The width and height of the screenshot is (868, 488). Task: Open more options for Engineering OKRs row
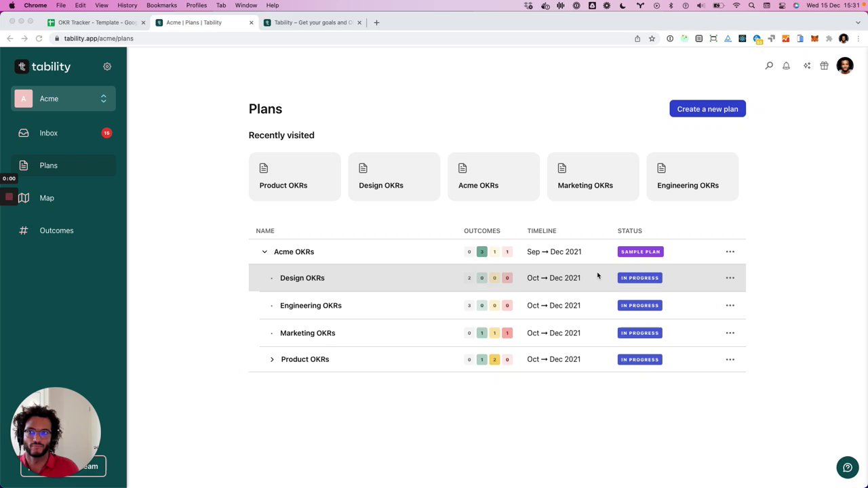tap(730, 306)
